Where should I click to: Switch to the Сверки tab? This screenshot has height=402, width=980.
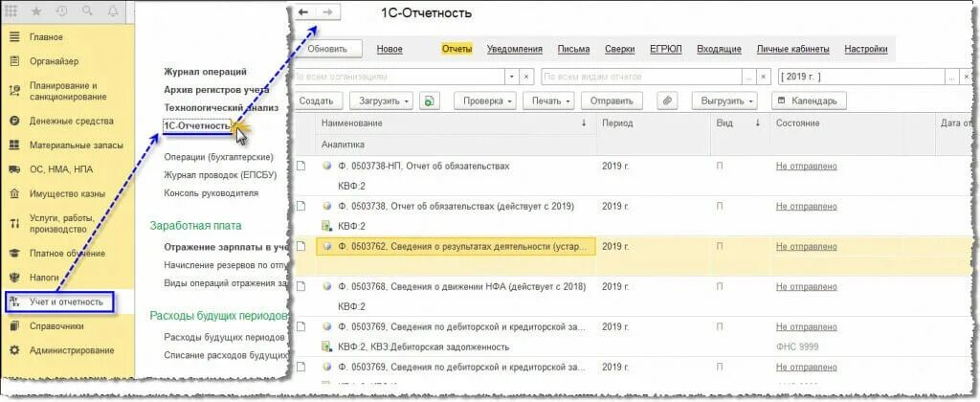(620, 49)
